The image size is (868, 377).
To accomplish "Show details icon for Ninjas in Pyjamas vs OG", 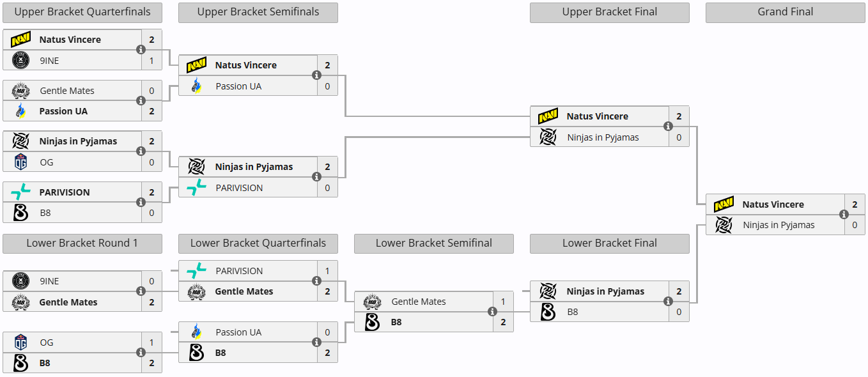I will 141,151.
